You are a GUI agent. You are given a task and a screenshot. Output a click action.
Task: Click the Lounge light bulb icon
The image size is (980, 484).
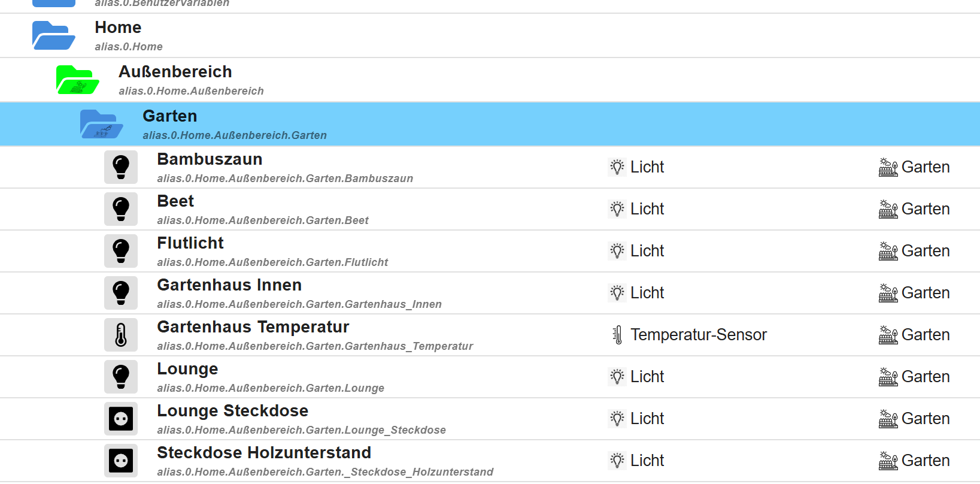click(121, 377)
